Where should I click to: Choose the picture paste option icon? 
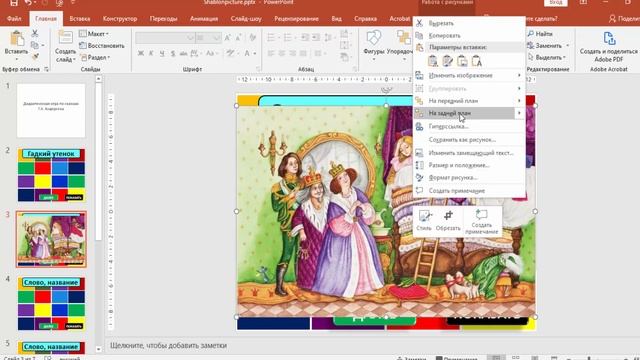pos(462,61)
